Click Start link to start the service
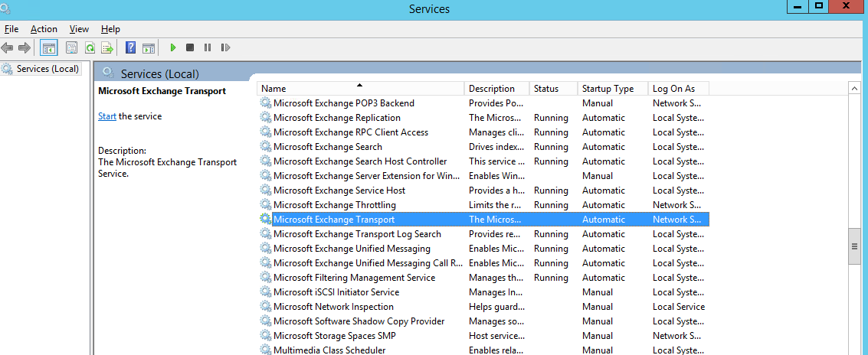The image size is (868, 355). pos(106,116)
